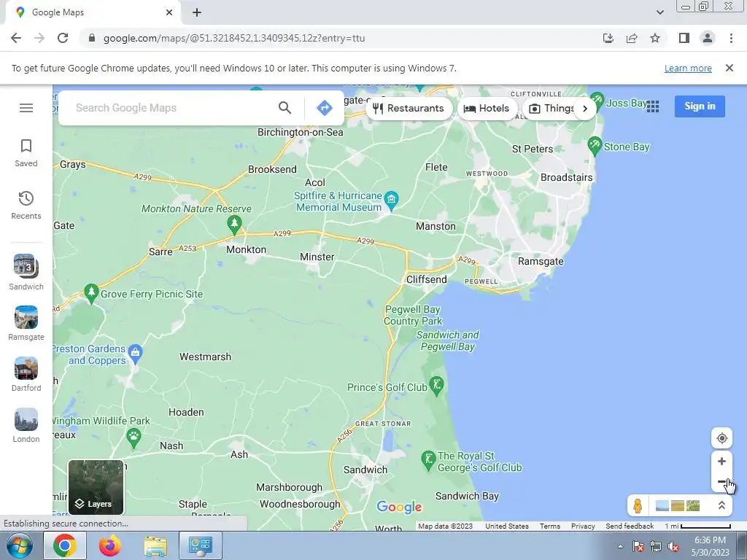Go back with browser back arrow

(16, 38)
